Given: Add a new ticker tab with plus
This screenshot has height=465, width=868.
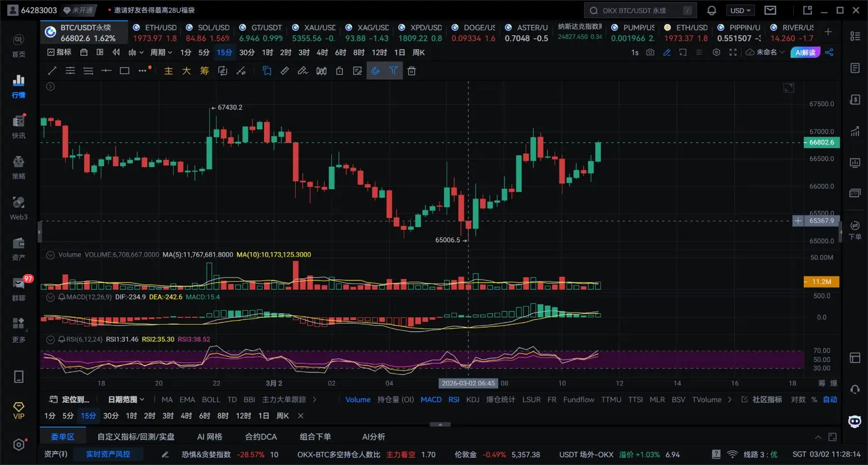Looking at the screenshot, I should click(828, 32).
